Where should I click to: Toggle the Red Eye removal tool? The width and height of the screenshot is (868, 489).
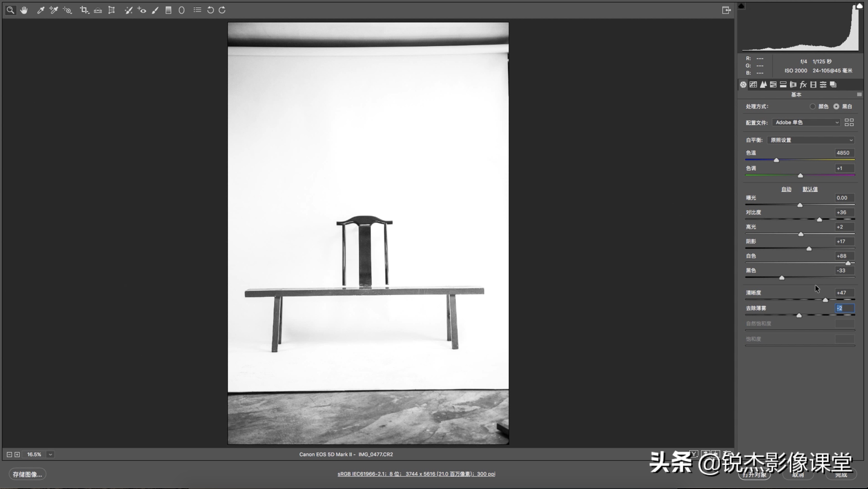[142, 10]
